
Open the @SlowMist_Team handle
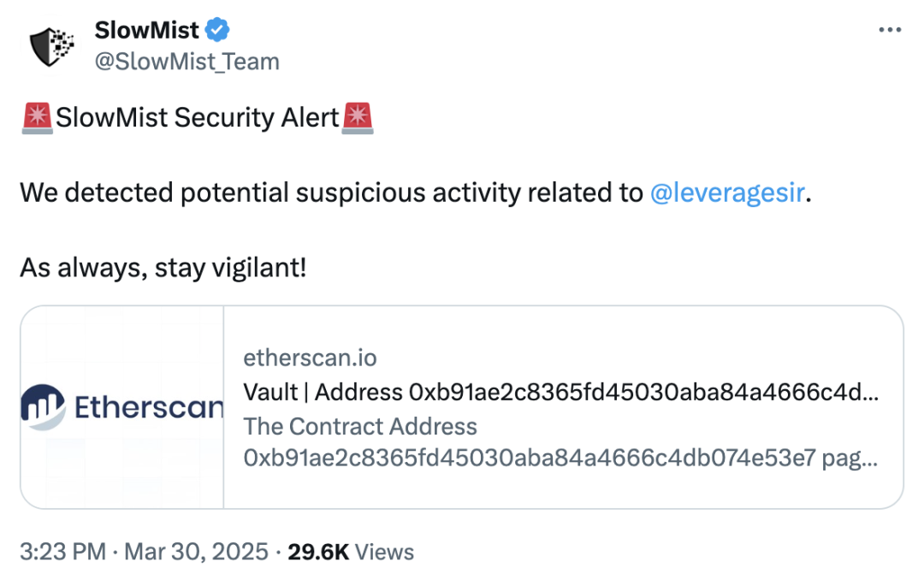pyautogui.click(x=186, y=62)
